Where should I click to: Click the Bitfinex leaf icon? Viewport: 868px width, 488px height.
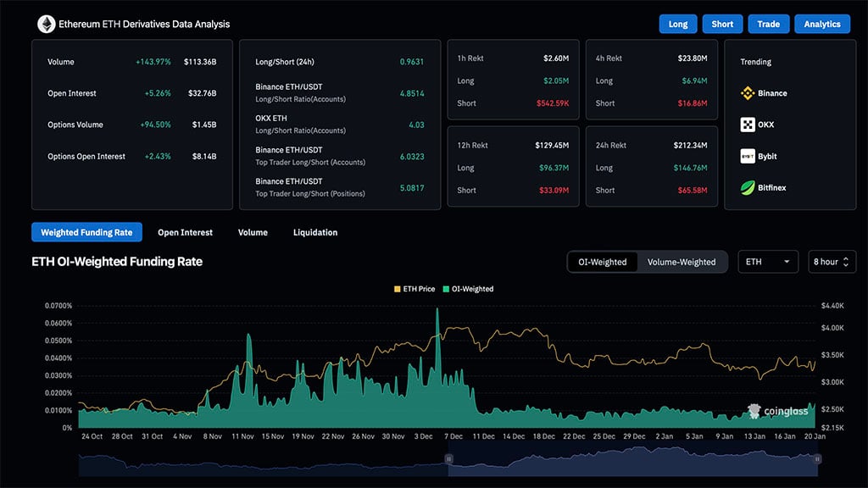748,187
